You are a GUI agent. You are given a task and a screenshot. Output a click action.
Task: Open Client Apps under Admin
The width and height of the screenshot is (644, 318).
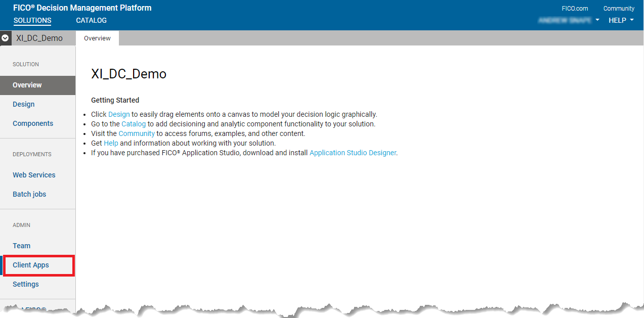tap(31, 265)
